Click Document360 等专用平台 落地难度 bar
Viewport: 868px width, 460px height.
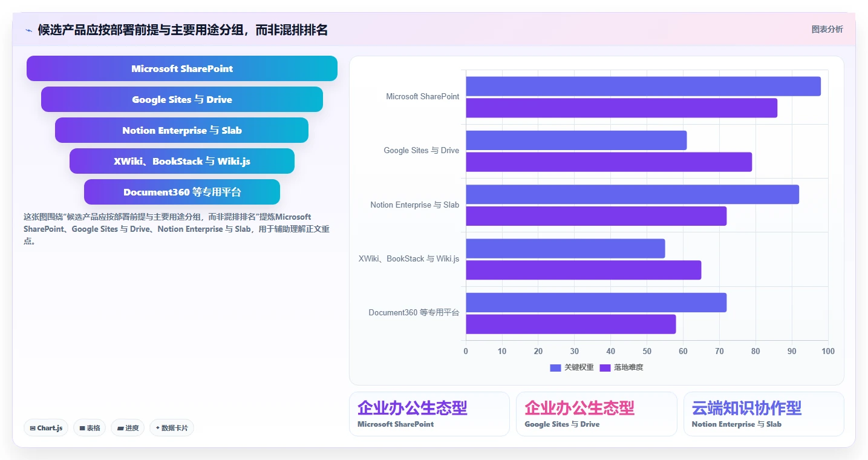tap(570, 324)
